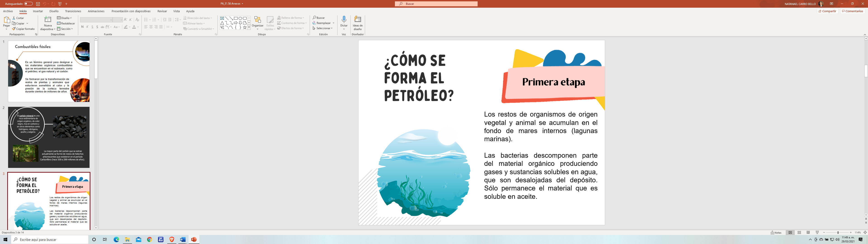Start presentation from beginning icon
The image size is (868, 244).
point(60,4)
